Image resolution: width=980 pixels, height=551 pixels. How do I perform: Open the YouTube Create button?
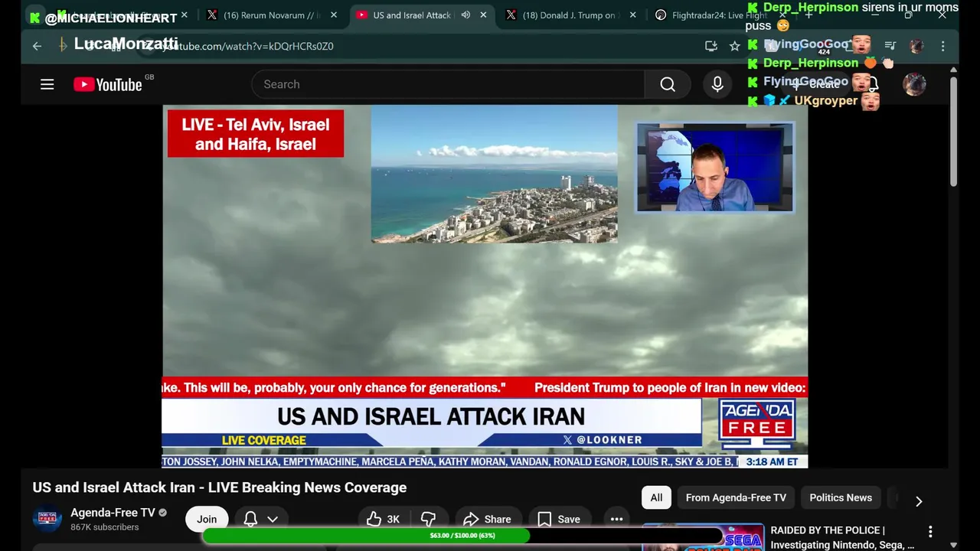[x=815, y=84]
